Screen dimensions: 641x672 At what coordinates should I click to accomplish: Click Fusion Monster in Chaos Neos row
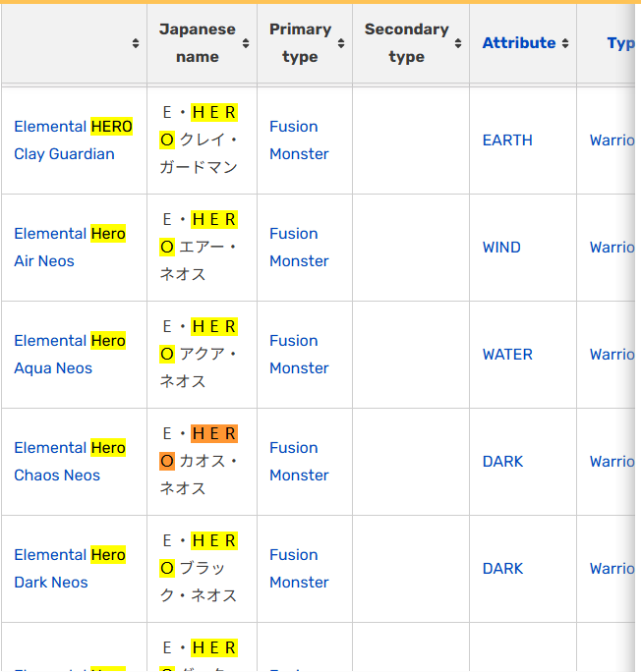[299, 462]
